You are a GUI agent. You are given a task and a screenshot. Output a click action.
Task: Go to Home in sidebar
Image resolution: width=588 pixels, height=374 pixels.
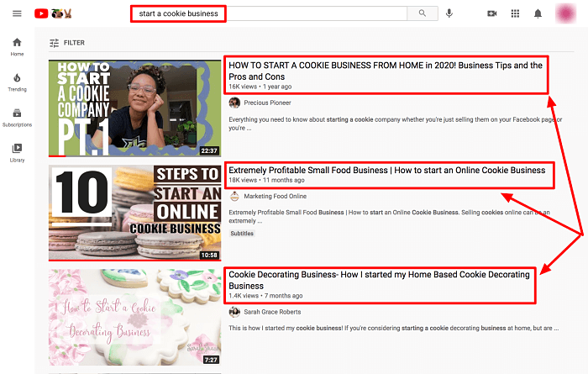[17, 47]
